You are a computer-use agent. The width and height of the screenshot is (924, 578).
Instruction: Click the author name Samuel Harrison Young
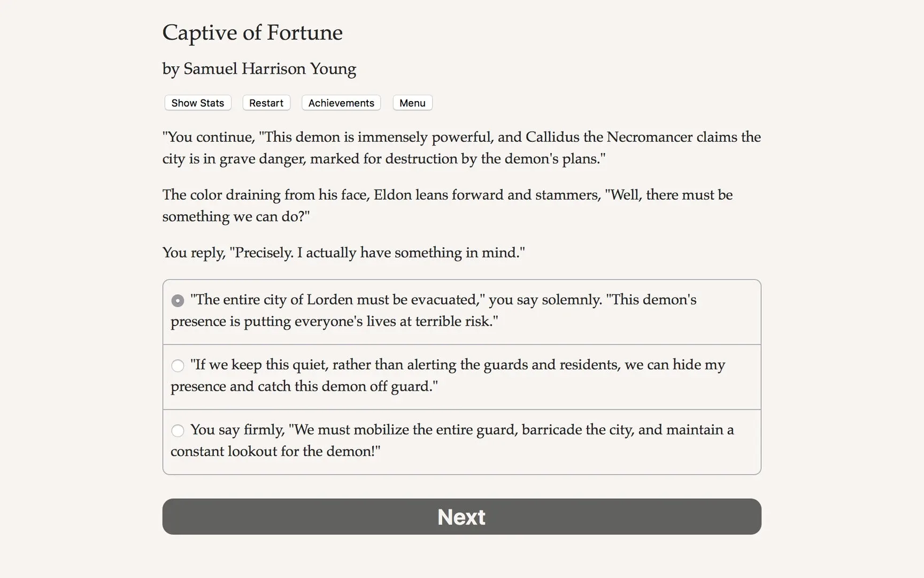259,69
